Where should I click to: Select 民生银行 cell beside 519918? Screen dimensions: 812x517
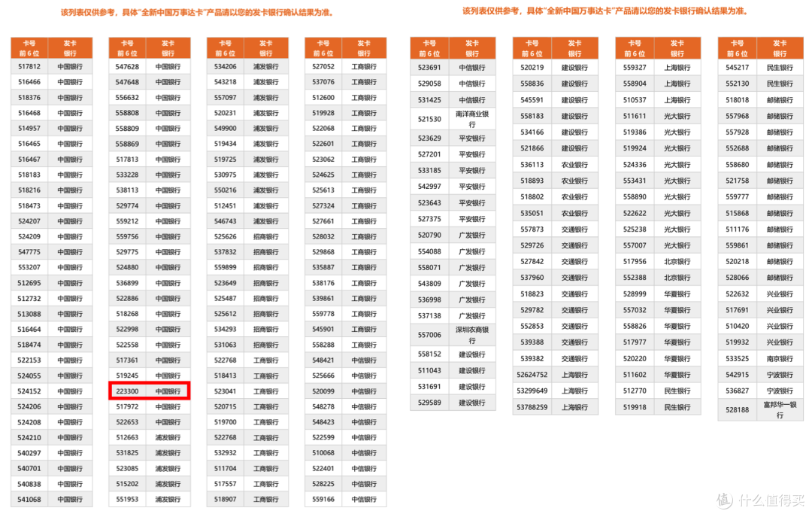(x=677, y=407)
